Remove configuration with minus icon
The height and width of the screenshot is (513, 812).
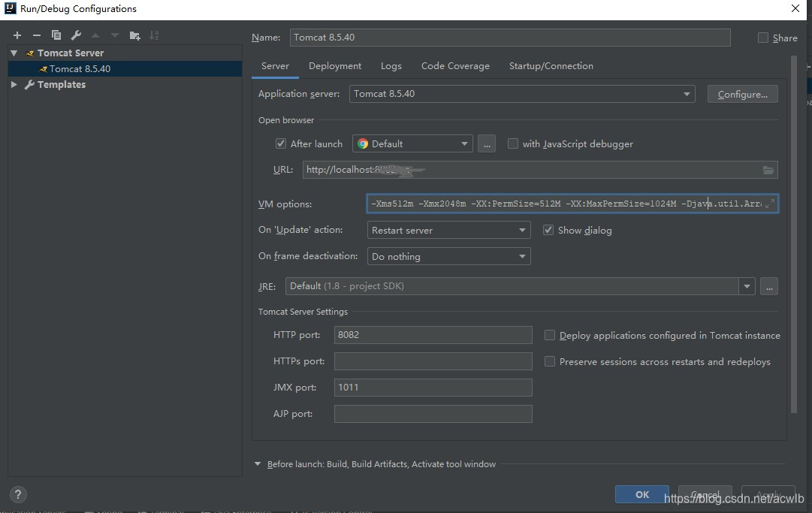[x=36, y=35]
